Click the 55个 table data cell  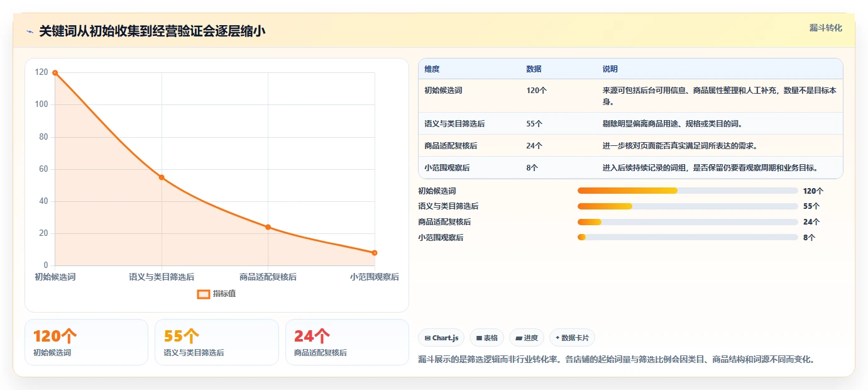(x=534, y=124)
